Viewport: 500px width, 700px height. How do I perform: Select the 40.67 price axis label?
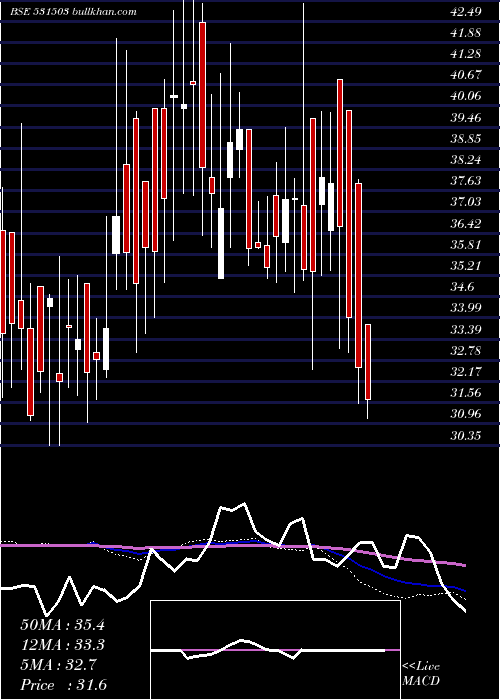tap(466, 75)
